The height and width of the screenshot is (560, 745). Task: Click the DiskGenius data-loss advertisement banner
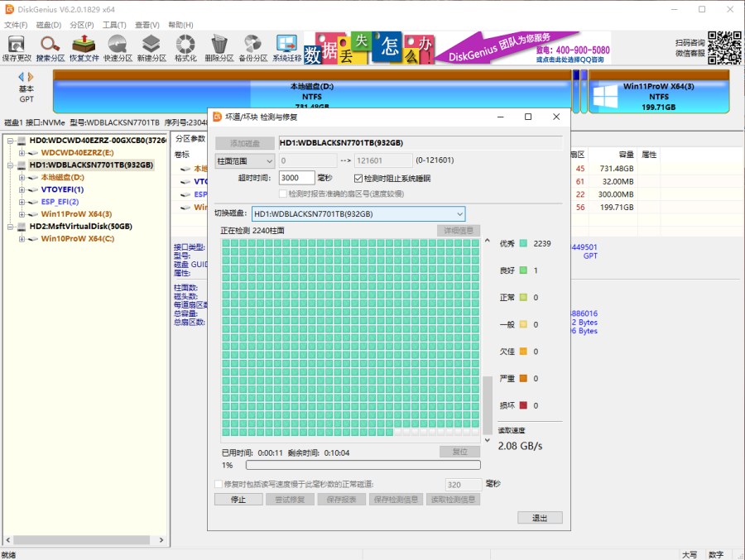click(457, 48)
